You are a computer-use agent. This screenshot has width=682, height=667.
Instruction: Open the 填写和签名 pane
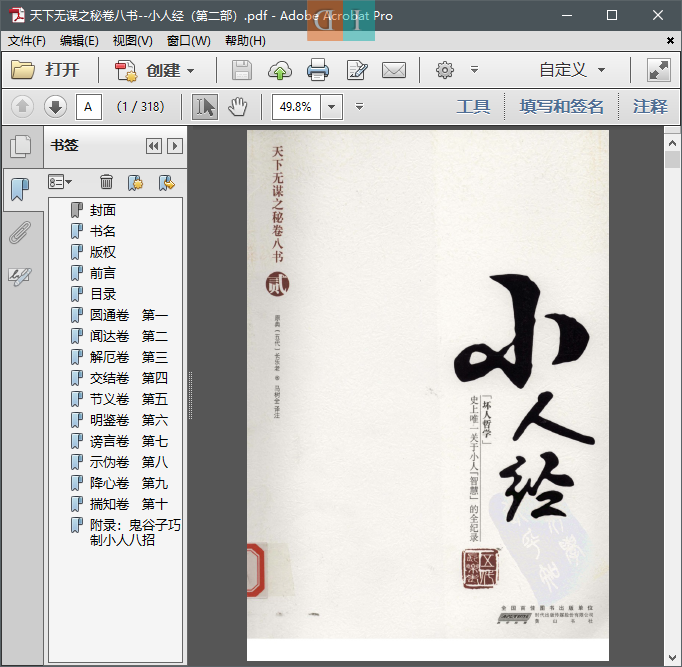pyautogui.click(x=562, y=107)
